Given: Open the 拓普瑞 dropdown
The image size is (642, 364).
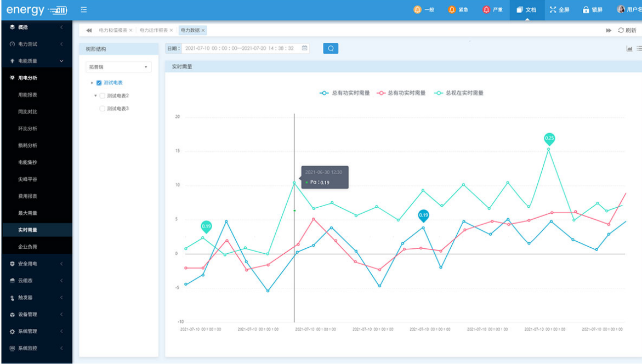Looking at the screenshot, I should point(118,67).
